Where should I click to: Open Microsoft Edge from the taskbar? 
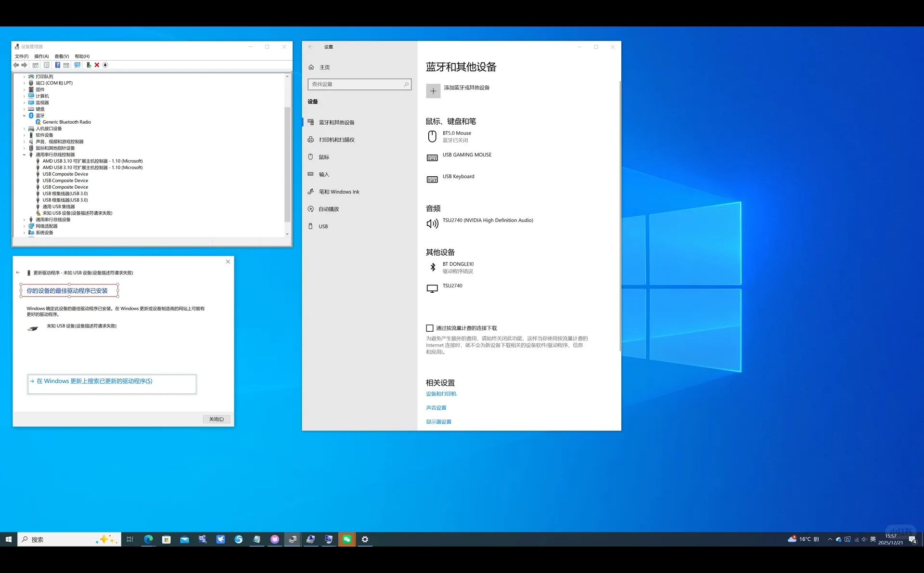coord(148,539)
